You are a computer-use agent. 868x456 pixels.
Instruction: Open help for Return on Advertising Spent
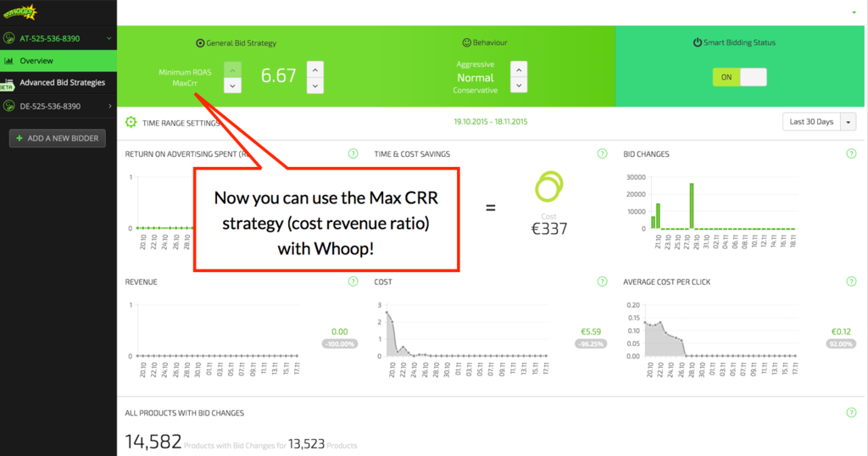pos(353,154)
